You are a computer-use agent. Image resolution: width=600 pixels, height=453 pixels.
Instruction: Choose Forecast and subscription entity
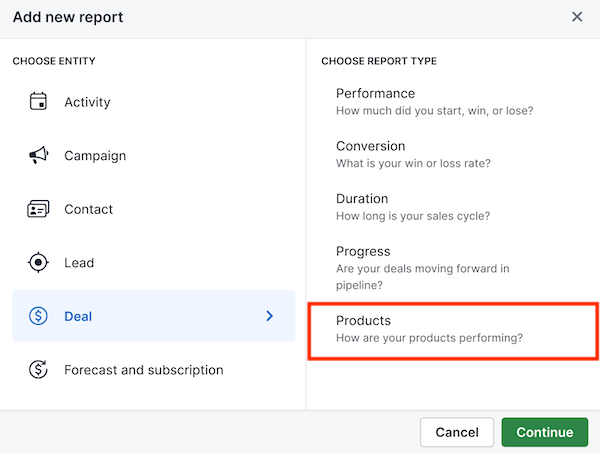coord(143,370)
